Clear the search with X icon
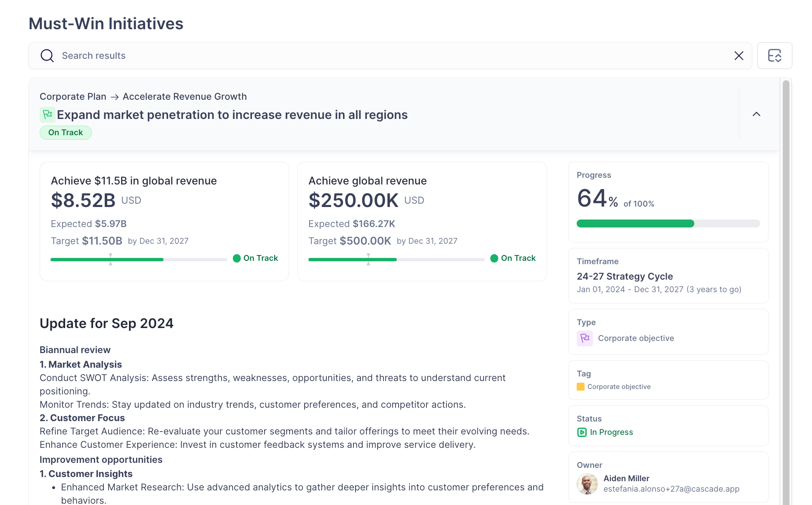The height and width of the screenshot is (505, 812). [739, 56]
